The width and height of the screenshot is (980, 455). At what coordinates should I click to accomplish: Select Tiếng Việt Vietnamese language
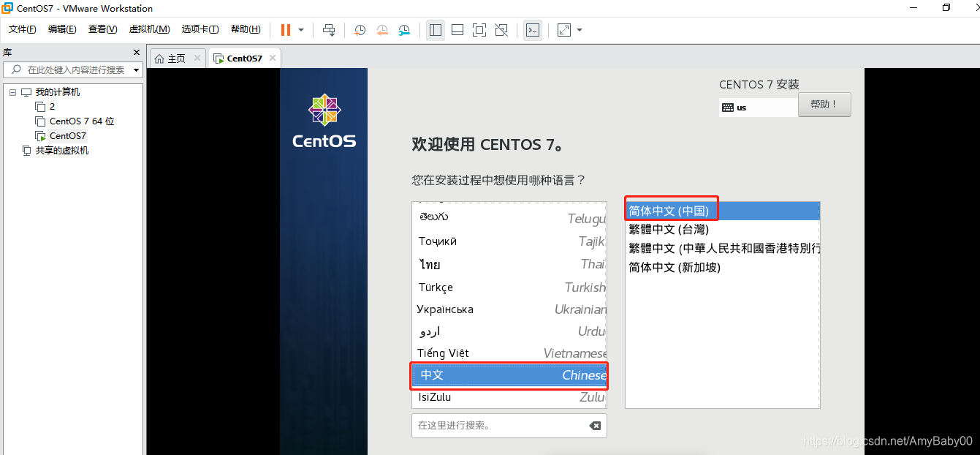[x=509, y=353]
